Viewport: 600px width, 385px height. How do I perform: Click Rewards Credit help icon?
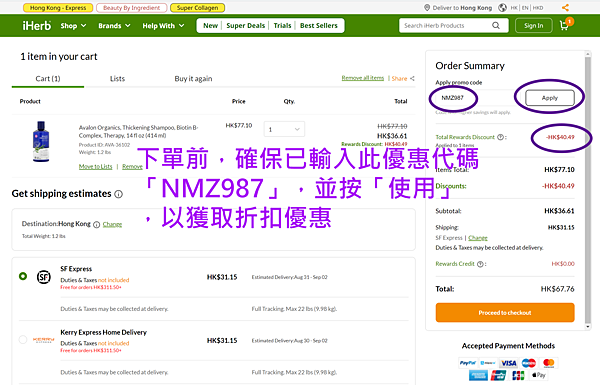pyautogui.click(x=480, y=264)
